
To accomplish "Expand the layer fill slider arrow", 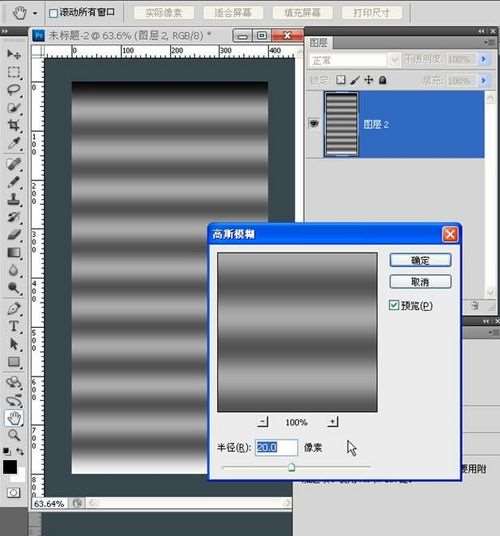I will tap(483, 80).
